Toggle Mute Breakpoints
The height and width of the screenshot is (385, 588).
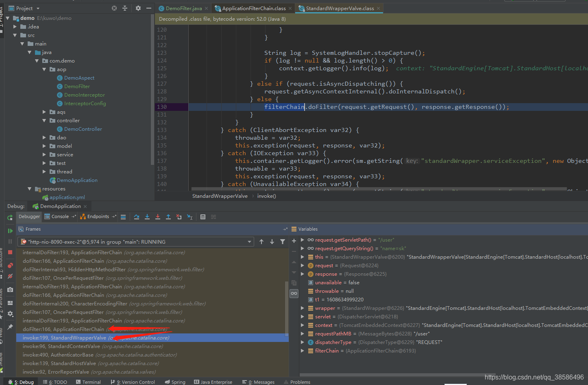coord(10,276)
